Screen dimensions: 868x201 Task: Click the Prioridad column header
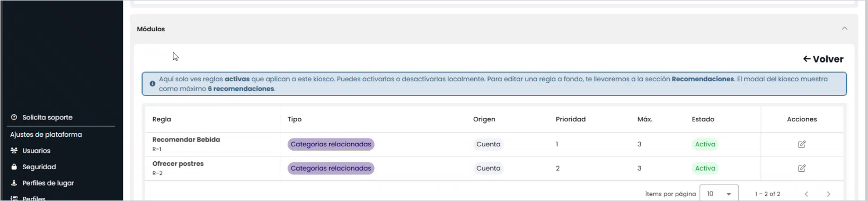click(x=571, y=119)
